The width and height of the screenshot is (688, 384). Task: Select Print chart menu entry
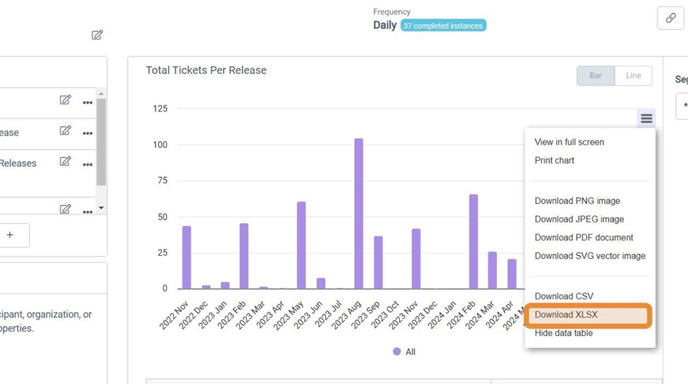coord(554,161)
